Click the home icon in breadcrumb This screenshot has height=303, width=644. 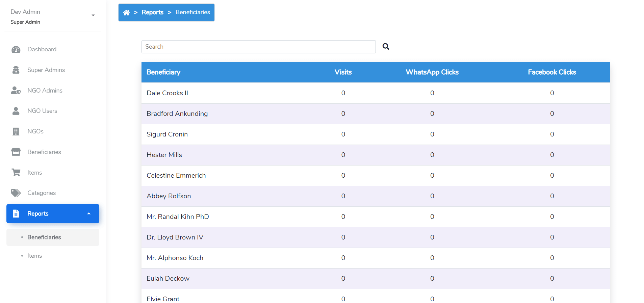126,12
